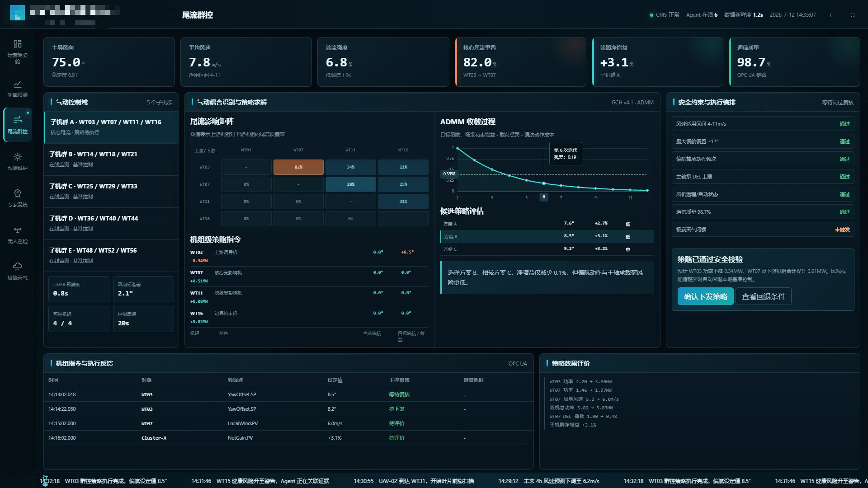The height and width of the screenshot is (488, 868).
Task: Click the info icon beside timestamp
Action: [830, 15]
